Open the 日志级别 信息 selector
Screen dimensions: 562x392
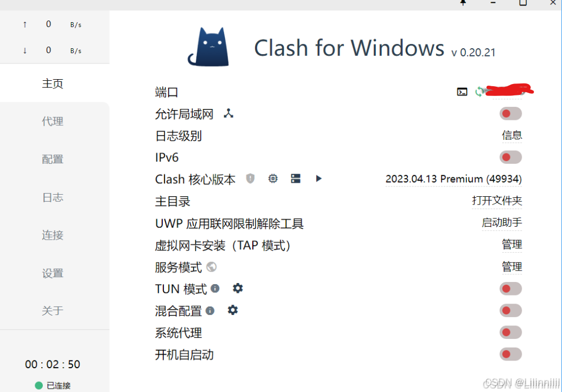point(512,136)
